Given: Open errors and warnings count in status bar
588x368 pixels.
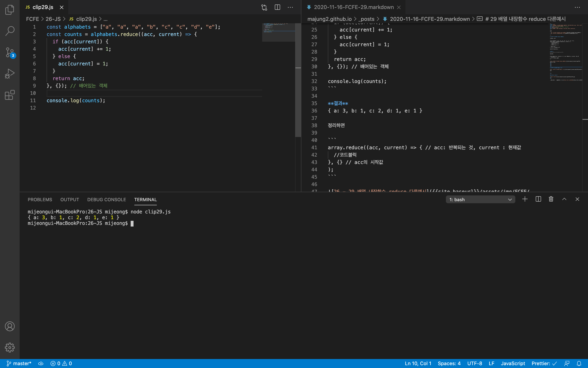Looking at the screenshot, I should pos(61,363).
